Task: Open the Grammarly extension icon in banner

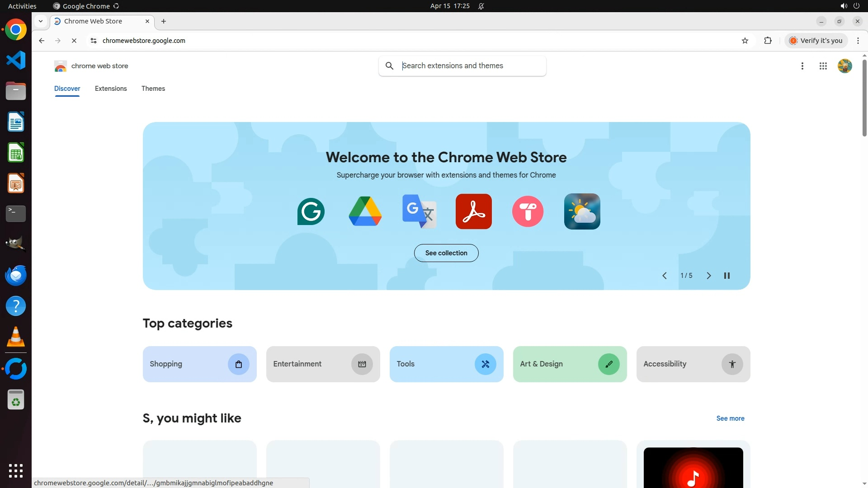Action: (311, 211)
